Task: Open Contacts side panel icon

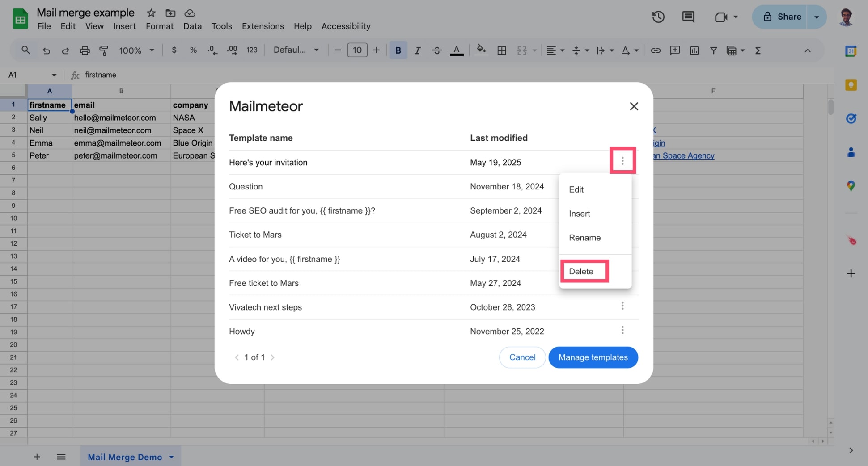Action: pos(851,152)
